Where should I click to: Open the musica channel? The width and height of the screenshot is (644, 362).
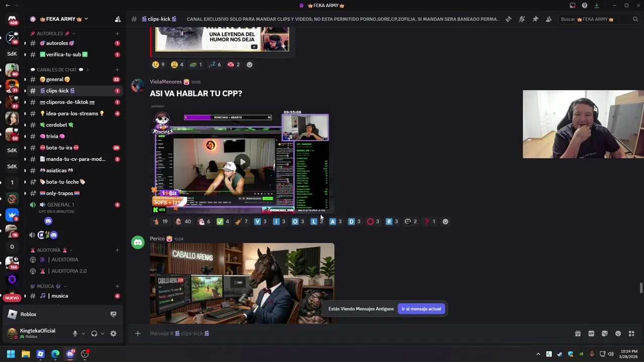coord(74,296)
